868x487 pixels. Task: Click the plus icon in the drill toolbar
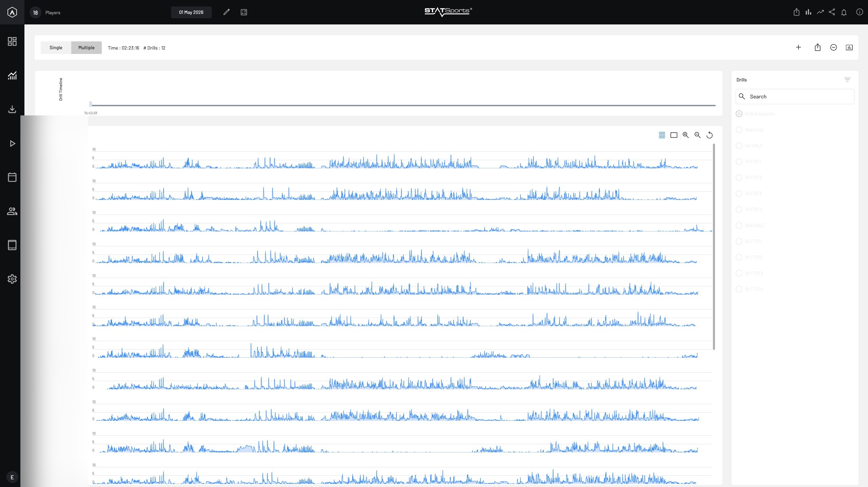pos(798,48)
